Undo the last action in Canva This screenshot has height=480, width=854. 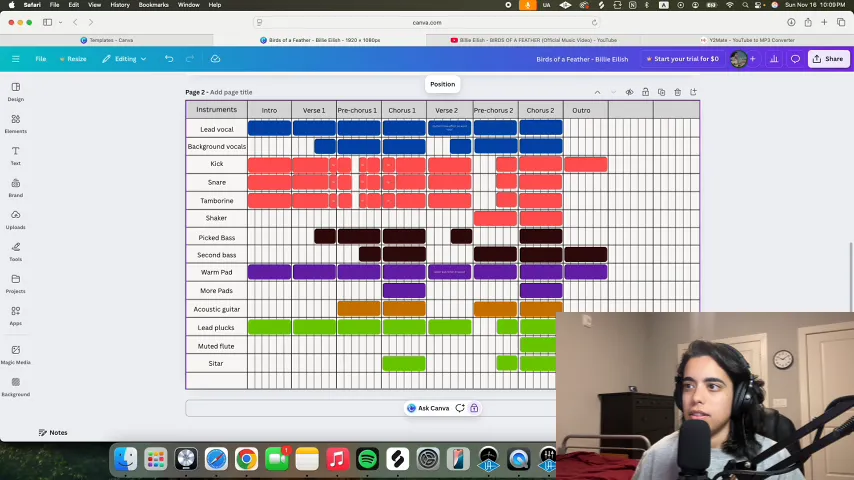point(169,59)
